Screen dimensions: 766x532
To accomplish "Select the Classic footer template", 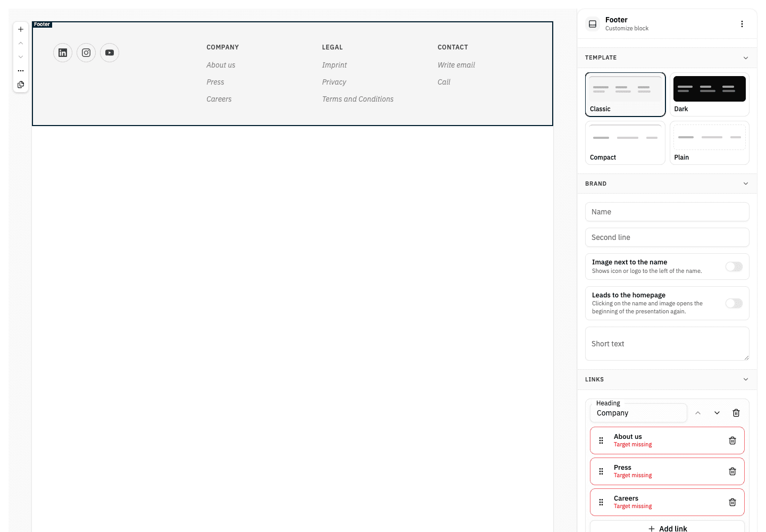I will tap(625, 94).
